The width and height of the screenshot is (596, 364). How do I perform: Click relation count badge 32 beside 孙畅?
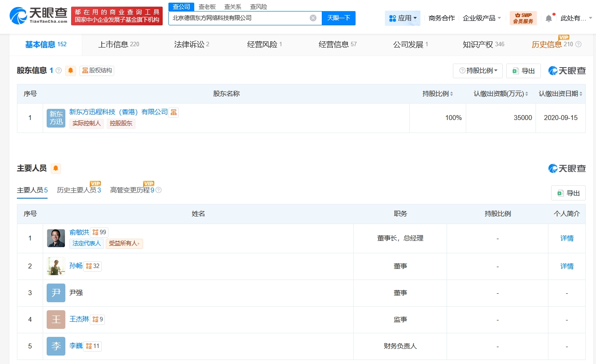click(x=93, y=266)
